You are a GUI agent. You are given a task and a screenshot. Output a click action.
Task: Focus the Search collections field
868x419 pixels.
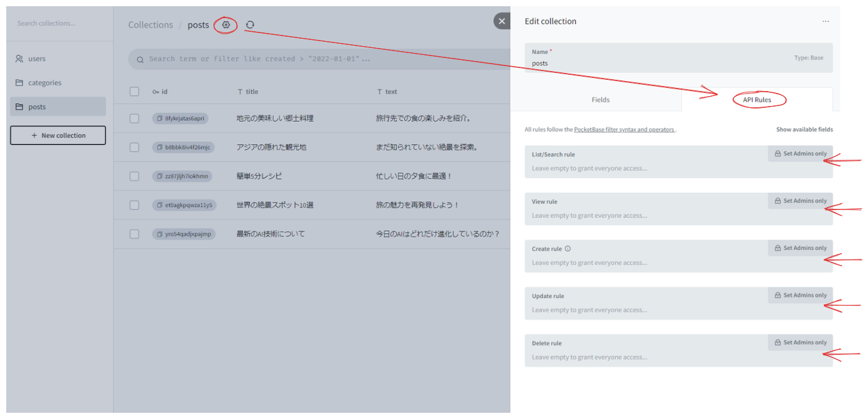pyautogui.click(x=60, y=24)
